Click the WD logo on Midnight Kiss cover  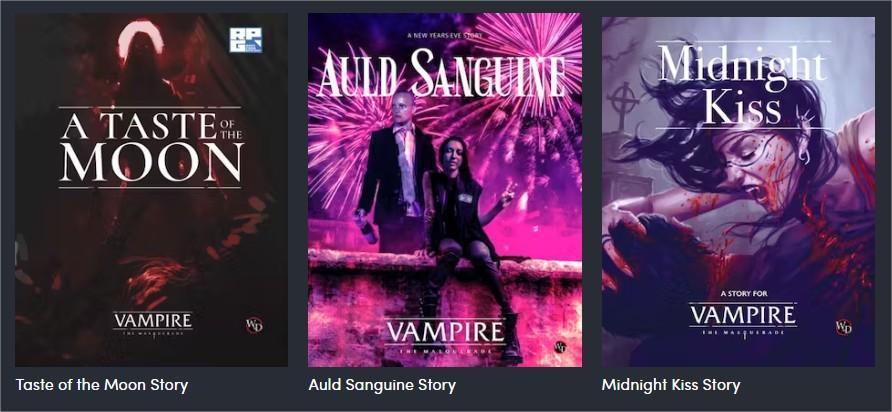[x=843, y=327]
